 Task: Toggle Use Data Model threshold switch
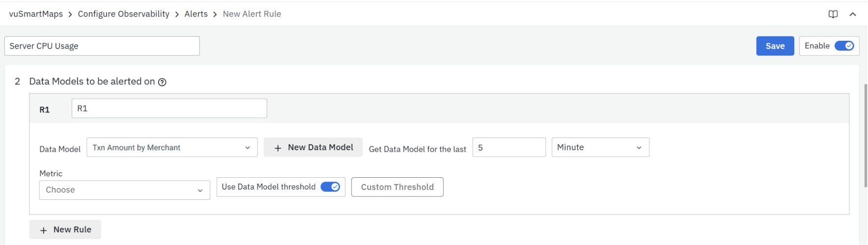coord(330,187)
